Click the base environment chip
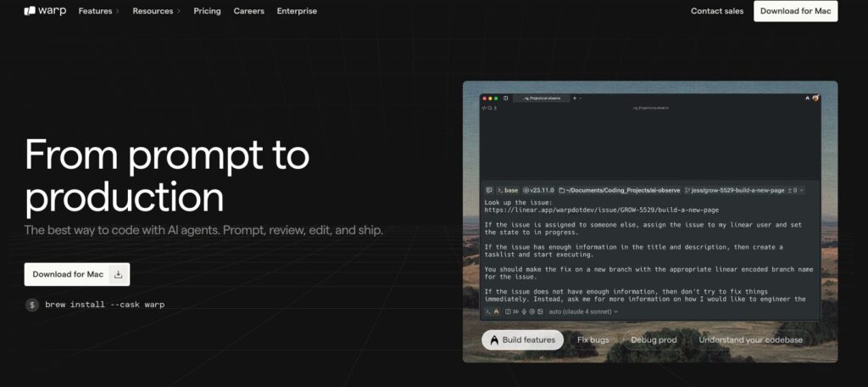The width and height of the screenshot is (868, 387). click(x=508, y=190)
